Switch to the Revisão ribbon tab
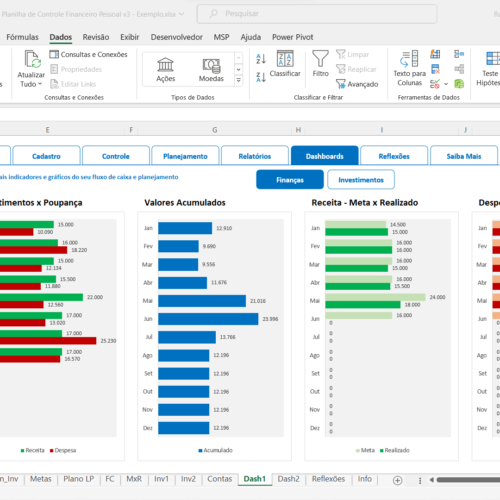This screenshot has height=500, width=500. pyautogui.click(x=96, y=37)
